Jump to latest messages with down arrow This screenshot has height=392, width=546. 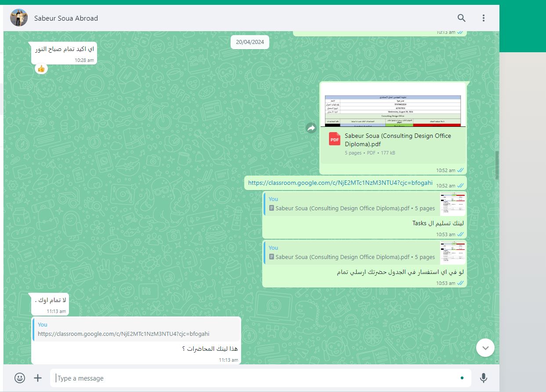tap(485, 348)
